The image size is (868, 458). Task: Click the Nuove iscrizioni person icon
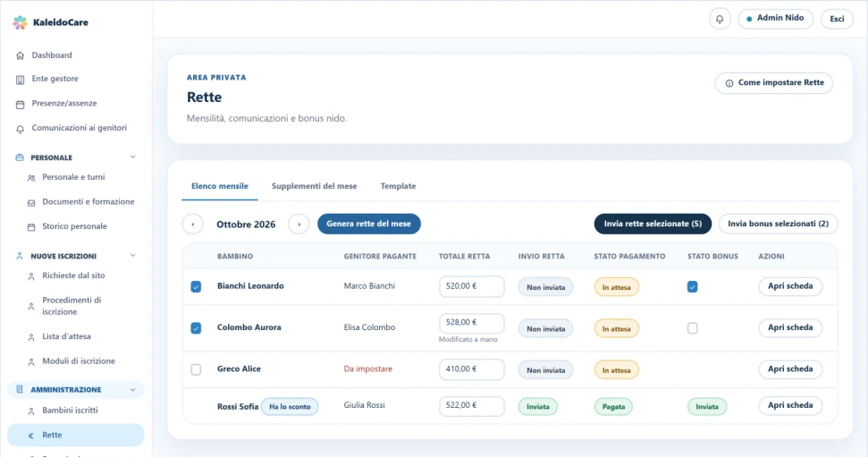tap(20, 256)
